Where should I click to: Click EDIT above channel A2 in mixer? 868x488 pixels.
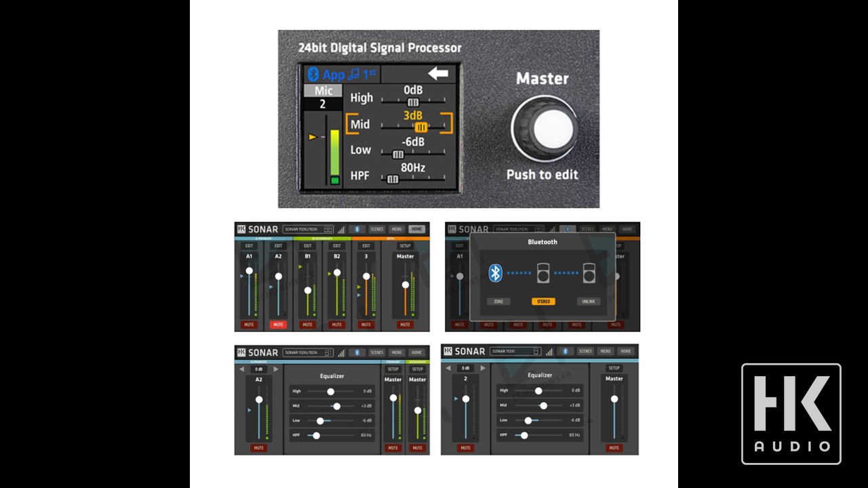coord(278,246)
